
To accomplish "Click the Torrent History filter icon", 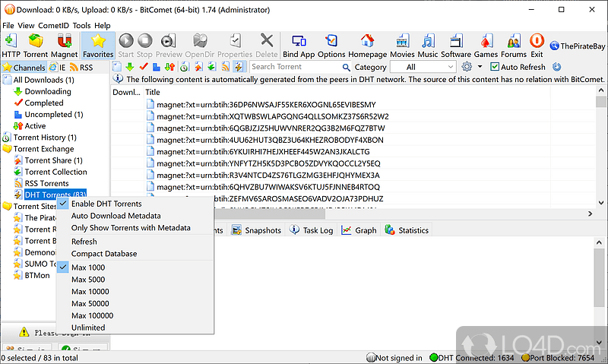I will pos(184,67).
